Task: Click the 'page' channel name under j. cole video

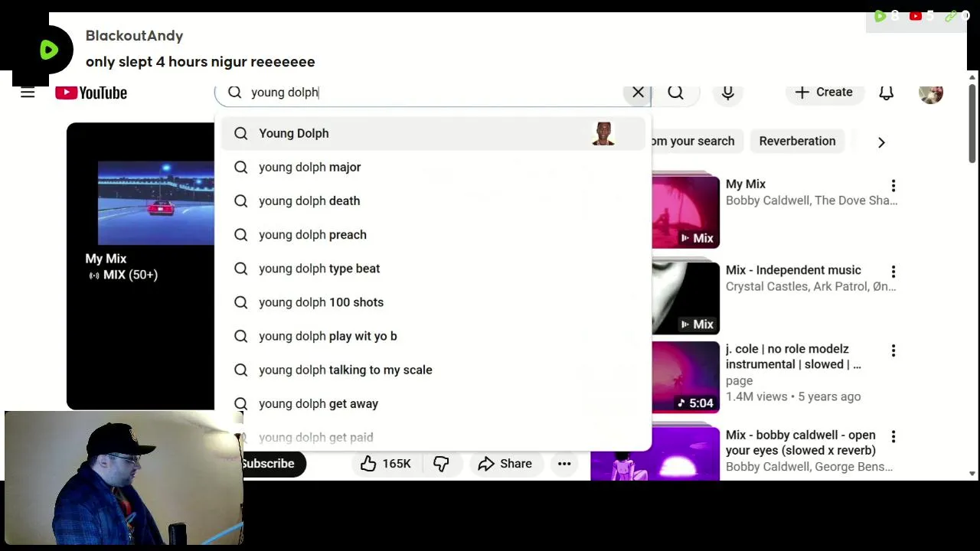Action: 739,380
